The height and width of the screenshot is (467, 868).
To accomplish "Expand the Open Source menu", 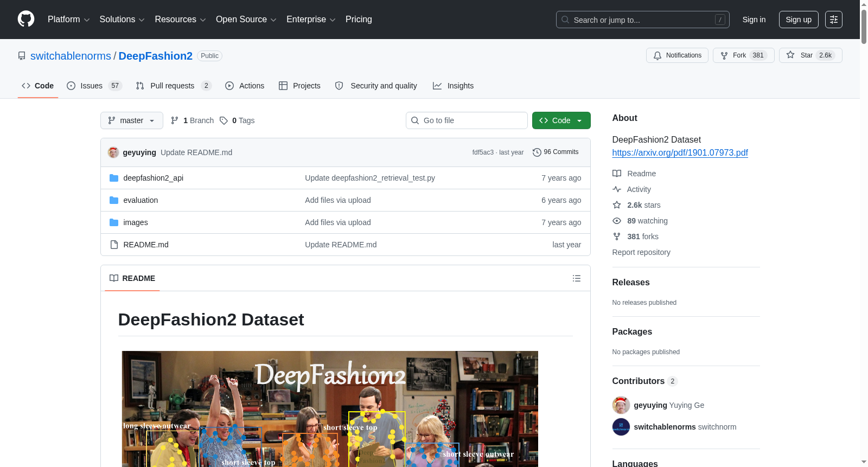I will pos(246,20).
